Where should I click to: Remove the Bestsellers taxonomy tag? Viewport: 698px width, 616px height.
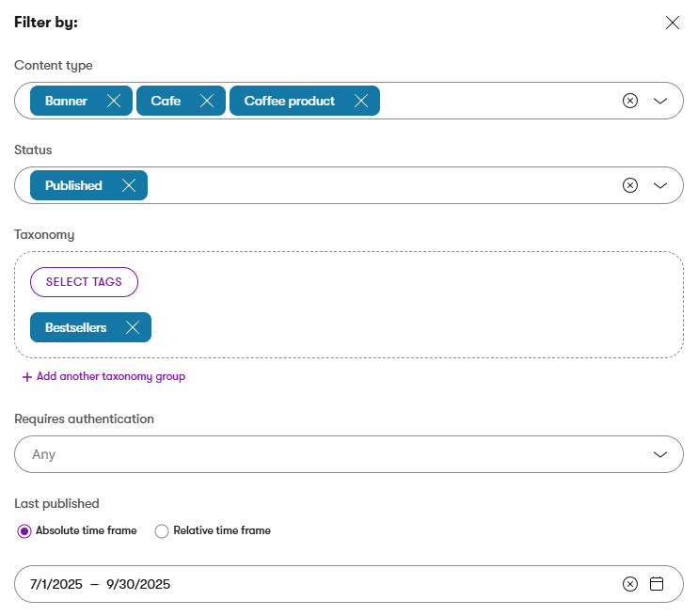(x=133, y=327)
